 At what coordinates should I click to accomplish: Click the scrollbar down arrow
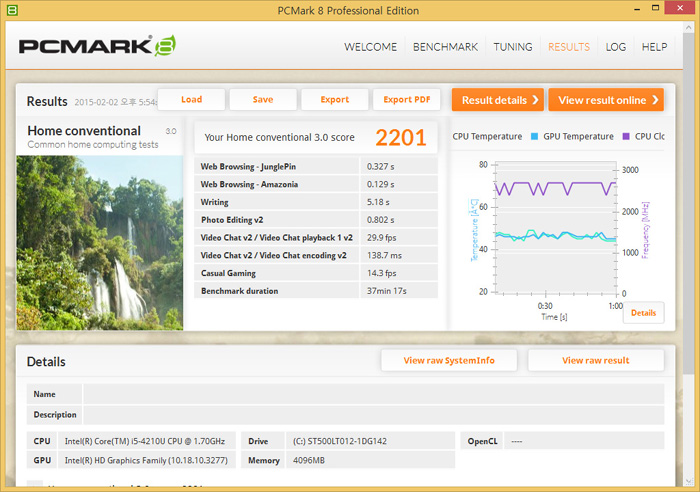point(688,481)
